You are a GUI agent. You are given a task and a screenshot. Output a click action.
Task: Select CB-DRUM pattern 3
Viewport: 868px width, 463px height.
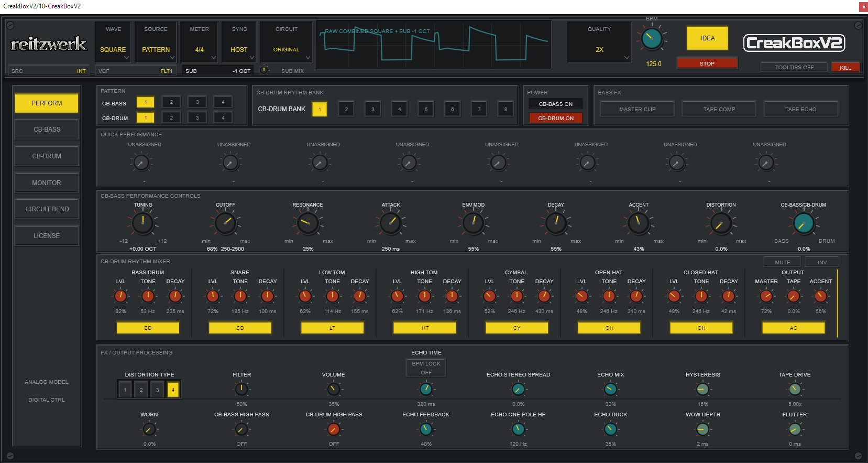[197, 117]
